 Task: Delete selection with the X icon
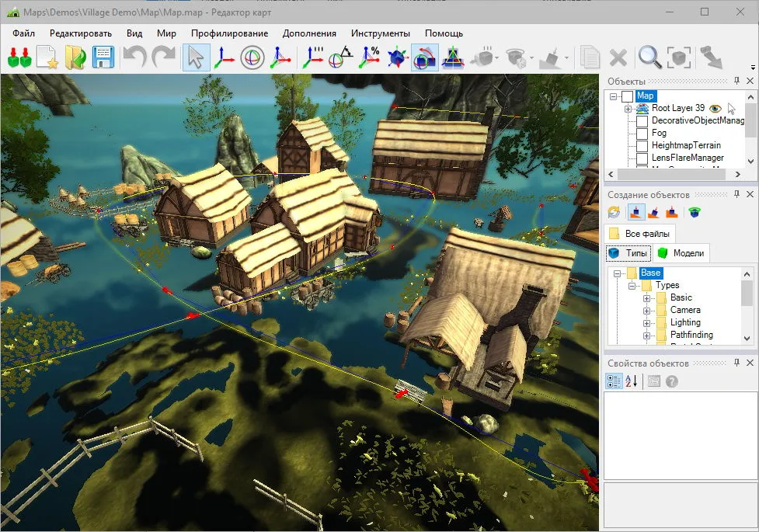(618, 57)
